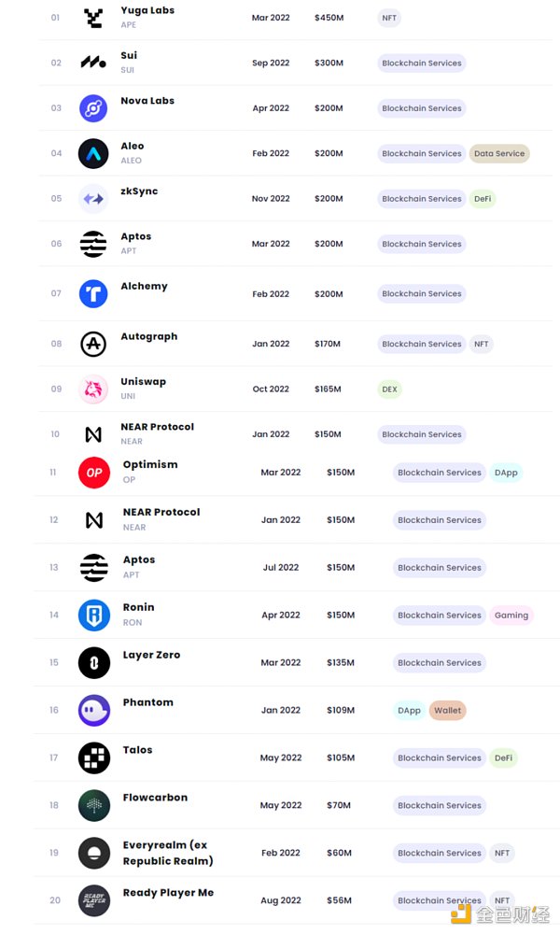Click the Aleo logo icon
Image resolution: width=560 pixels, height=934 pixels.
(x=93, y=153)
